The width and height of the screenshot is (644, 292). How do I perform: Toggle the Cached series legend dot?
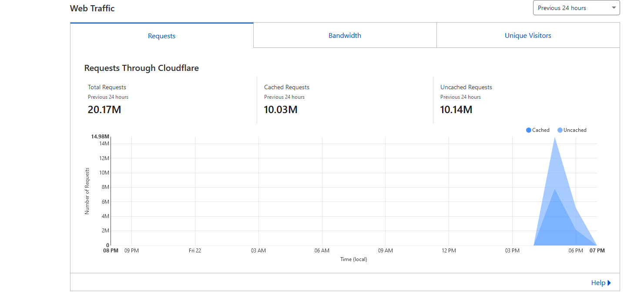(529, 130)
